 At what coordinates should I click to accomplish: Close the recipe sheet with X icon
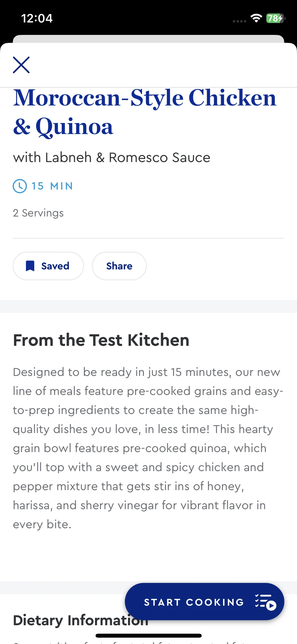click(x=21, y=65)
